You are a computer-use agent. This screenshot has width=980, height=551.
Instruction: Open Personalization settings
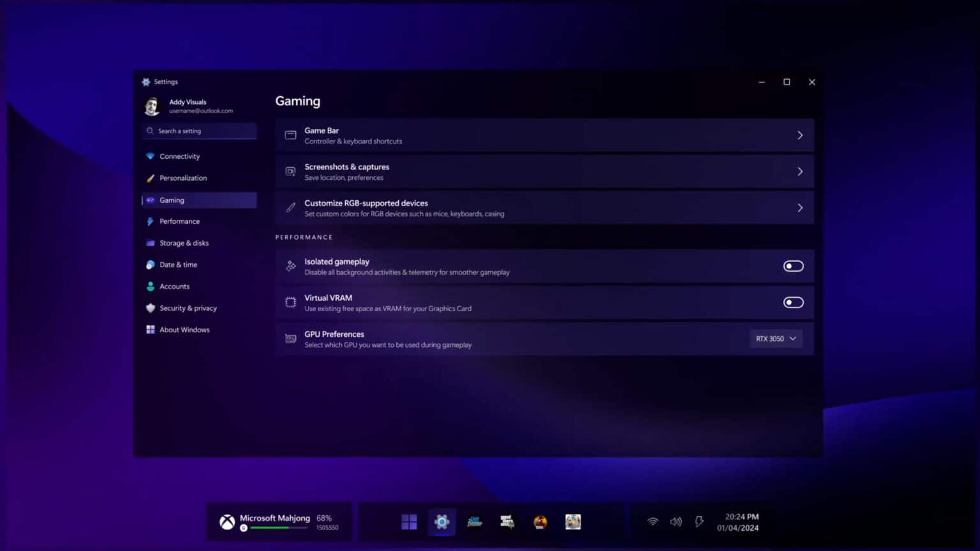pos(183,178)
